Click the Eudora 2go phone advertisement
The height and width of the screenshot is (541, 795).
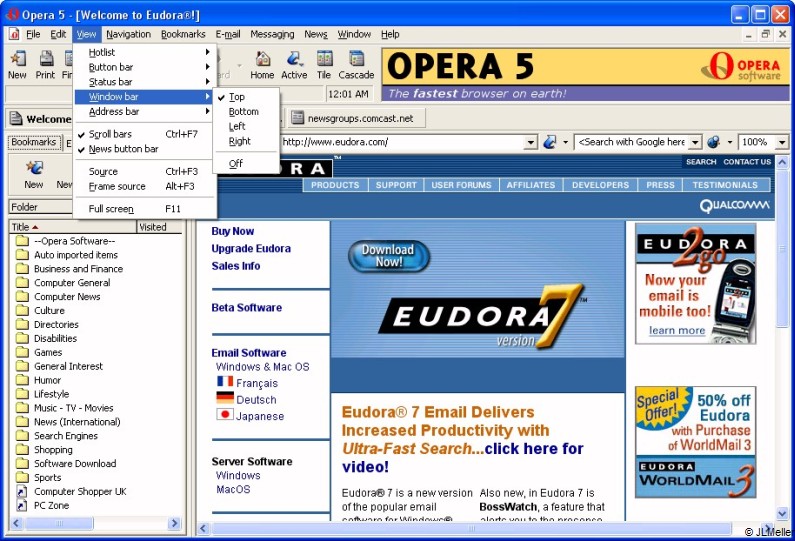[696, 284]
